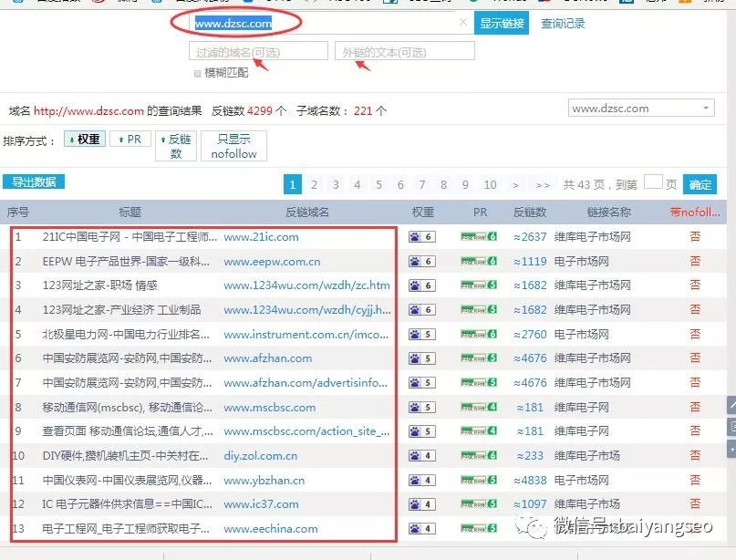Open link www.ybzhan.cn
The height and width of the screenshot is (560, 736).
pyautogui.click(x=264, y=481)
